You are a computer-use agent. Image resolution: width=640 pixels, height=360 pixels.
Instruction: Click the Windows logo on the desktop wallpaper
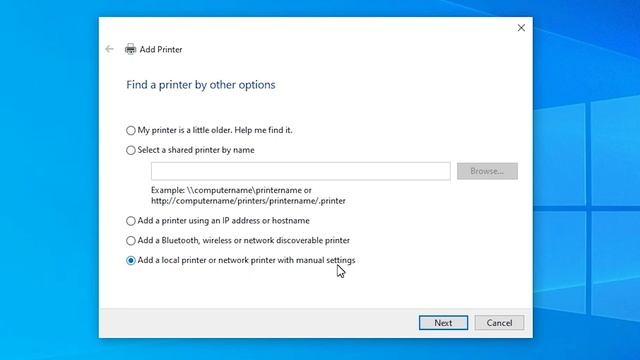587,208
